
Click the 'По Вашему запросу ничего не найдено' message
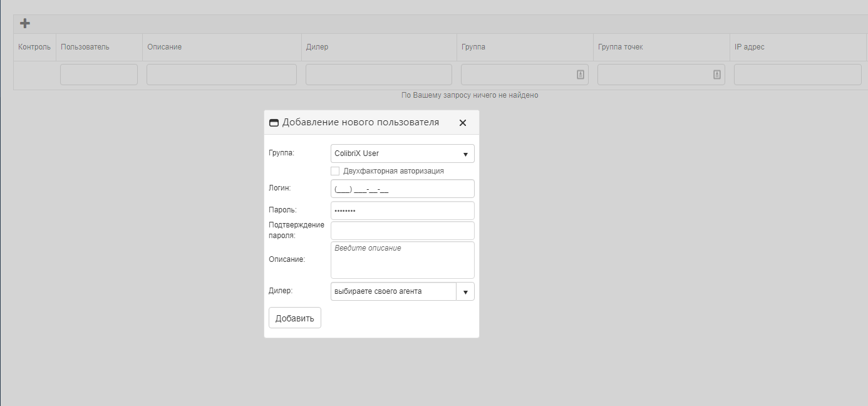point(470,95)
